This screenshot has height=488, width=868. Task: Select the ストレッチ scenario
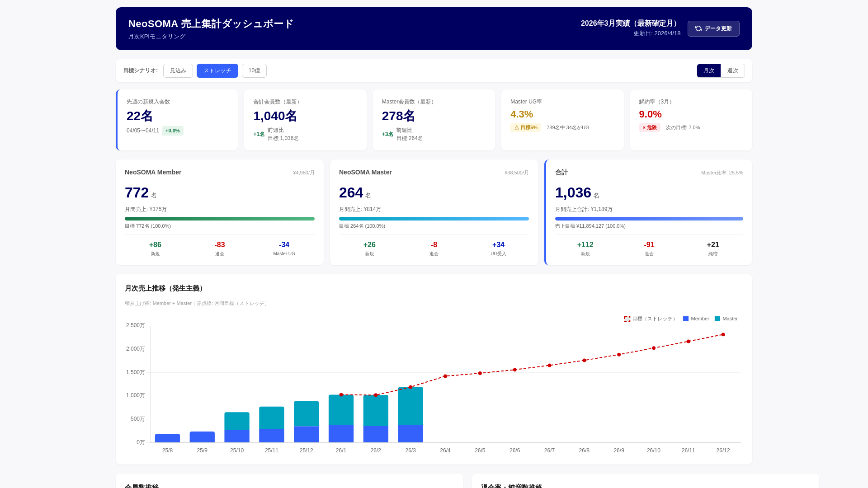point(217,70)
